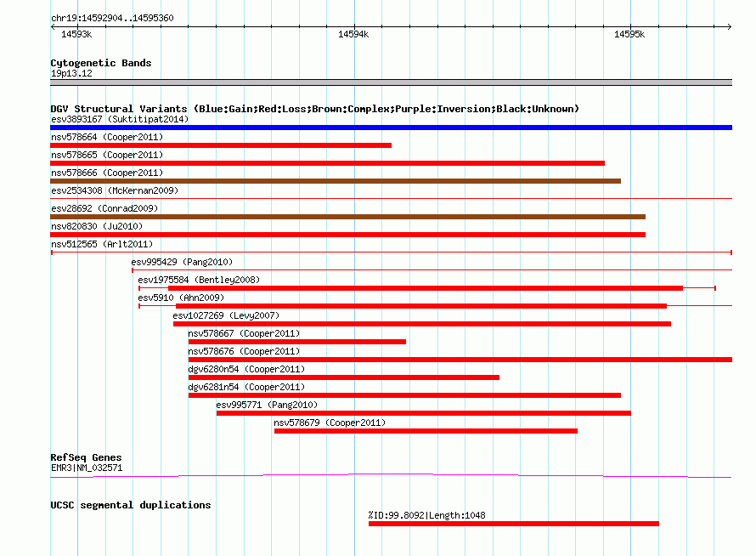Viewport: 756px width, 556px height.
Task: Open the nsv512565 (Arlt2011) label
Action: (102, 244)
